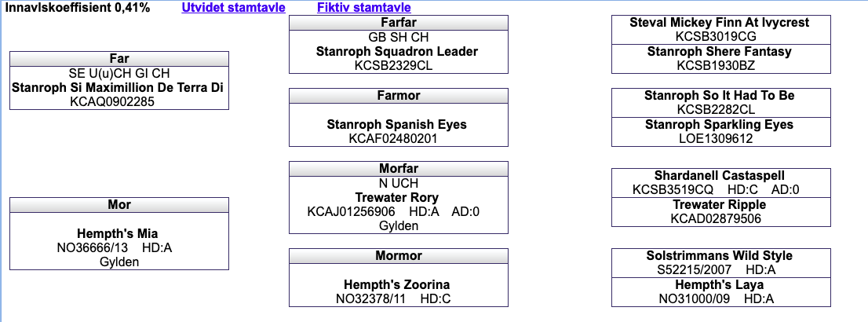Viewport: 868px width, 322px height.
Task: Click the Far column header
Action: (119, 59)
